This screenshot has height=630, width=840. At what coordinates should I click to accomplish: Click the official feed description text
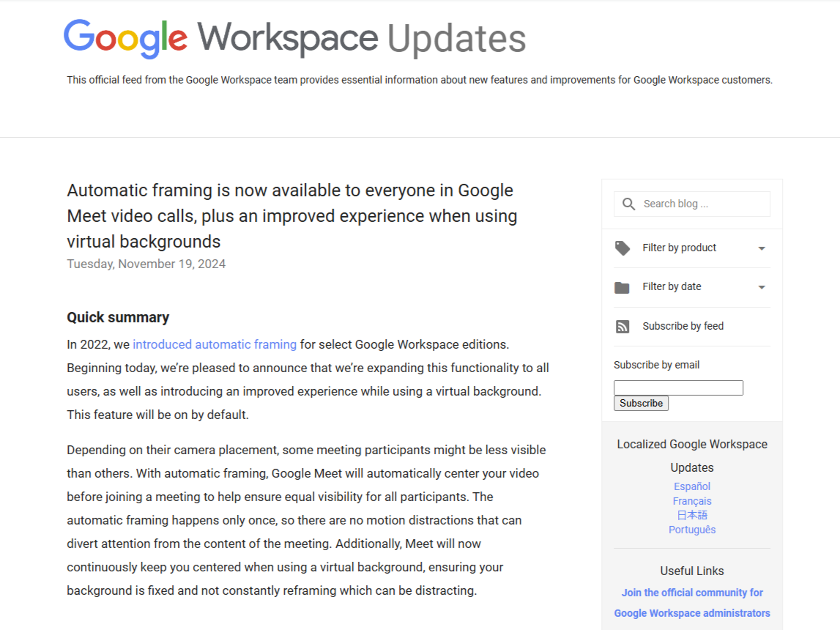click(420, 80)
